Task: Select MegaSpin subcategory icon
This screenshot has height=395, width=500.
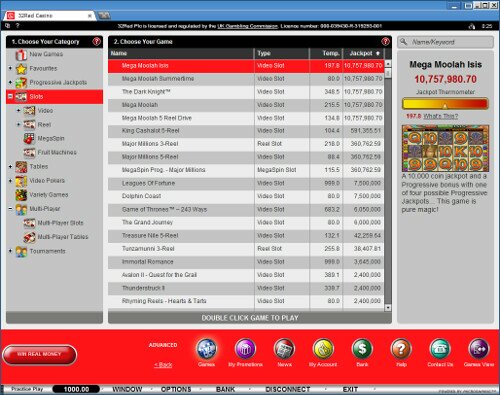Action: tap(29, 138)
